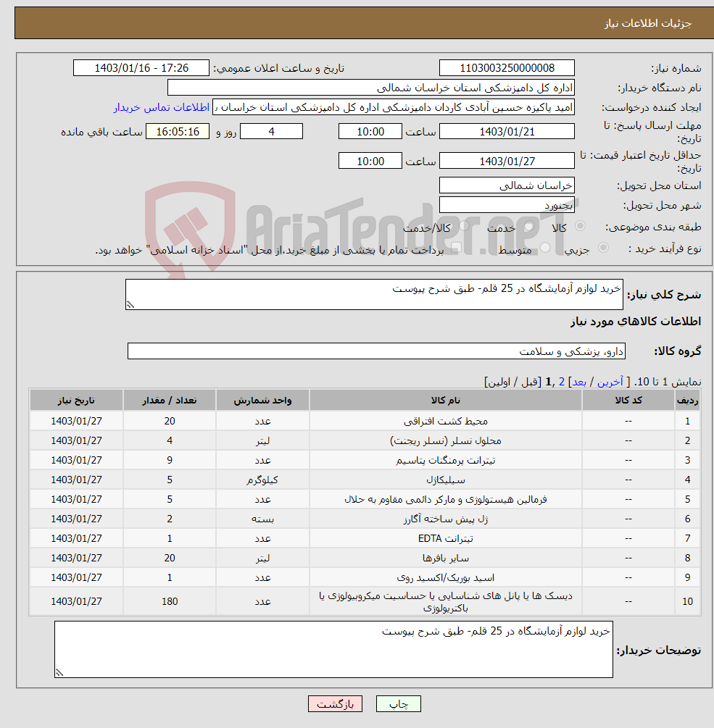714x728 pixels.
Task: Click the تاریخ نیاز column header
Action: coord(76,400)
